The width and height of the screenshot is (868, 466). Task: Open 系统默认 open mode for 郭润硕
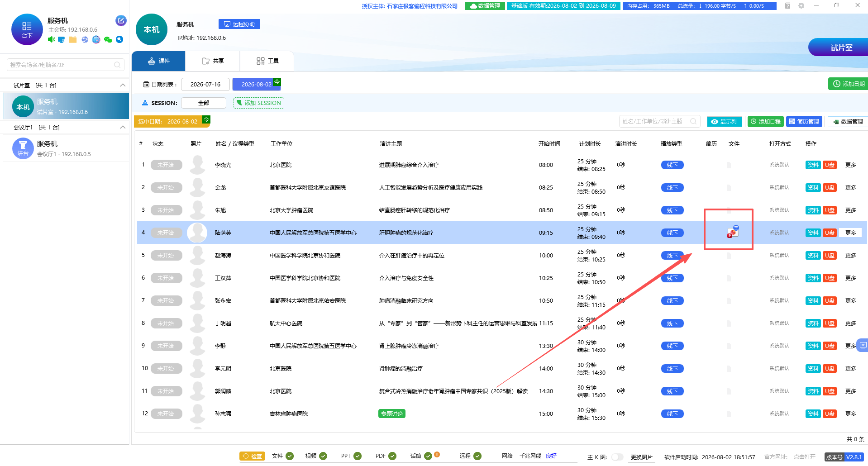pyautogui.click(x=779, y=391)
